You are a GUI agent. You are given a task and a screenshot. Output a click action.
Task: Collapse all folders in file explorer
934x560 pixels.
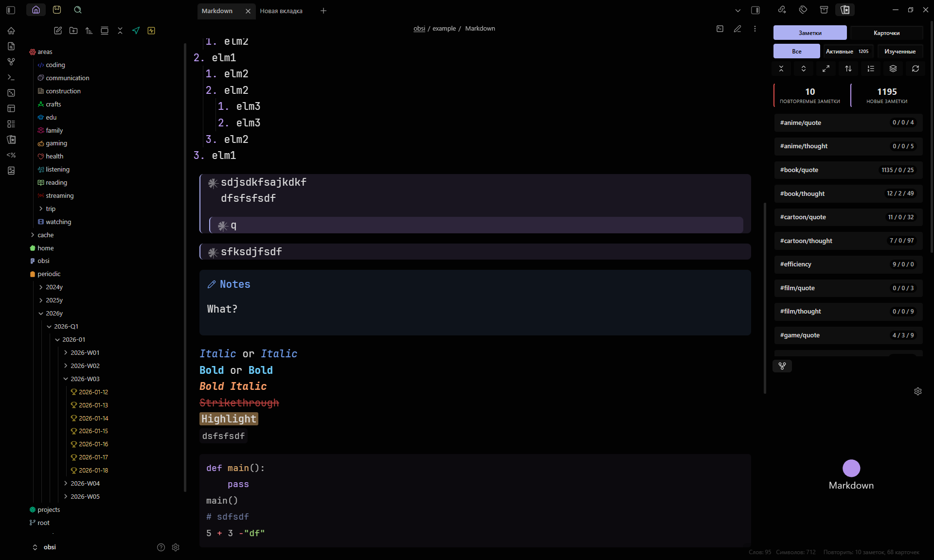(120, 31)
